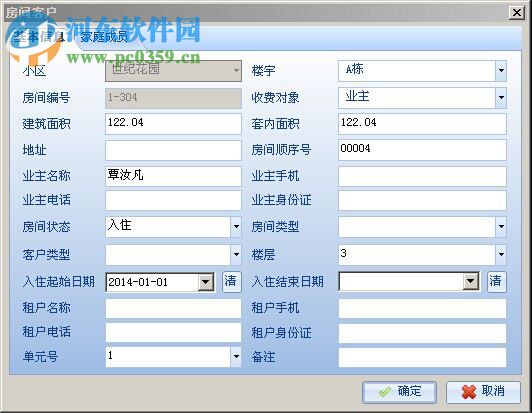Open the 家庭成员 tab
Screen dimensions: 532x413
tap(103, 37)
